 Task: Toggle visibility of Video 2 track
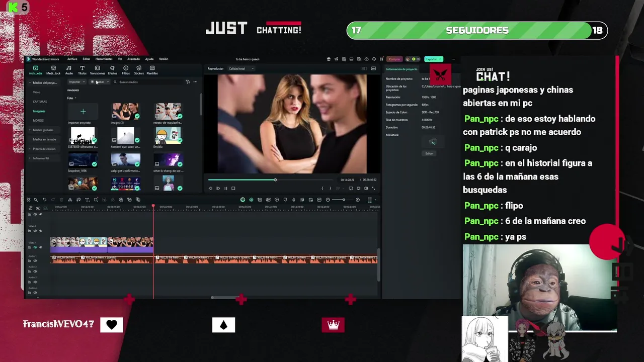(x=41, y=231)
